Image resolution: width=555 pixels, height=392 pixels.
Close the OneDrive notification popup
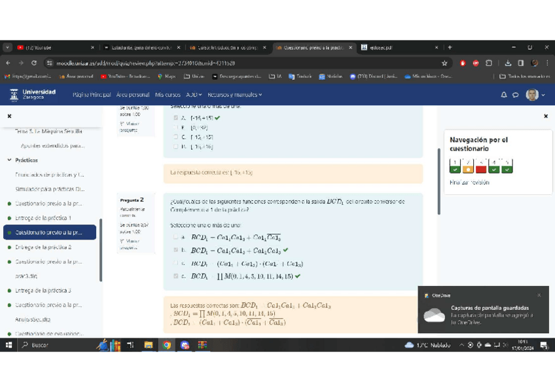click(x=539, y=295)
